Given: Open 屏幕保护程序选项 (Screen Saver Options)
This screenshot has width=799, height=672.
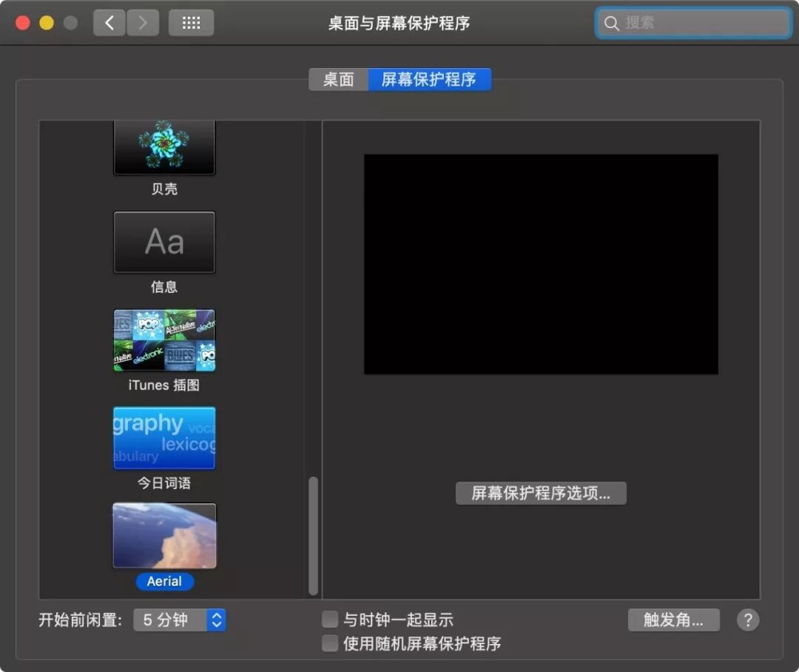Looking at the screenshot, I should click(x=541, y=493).
